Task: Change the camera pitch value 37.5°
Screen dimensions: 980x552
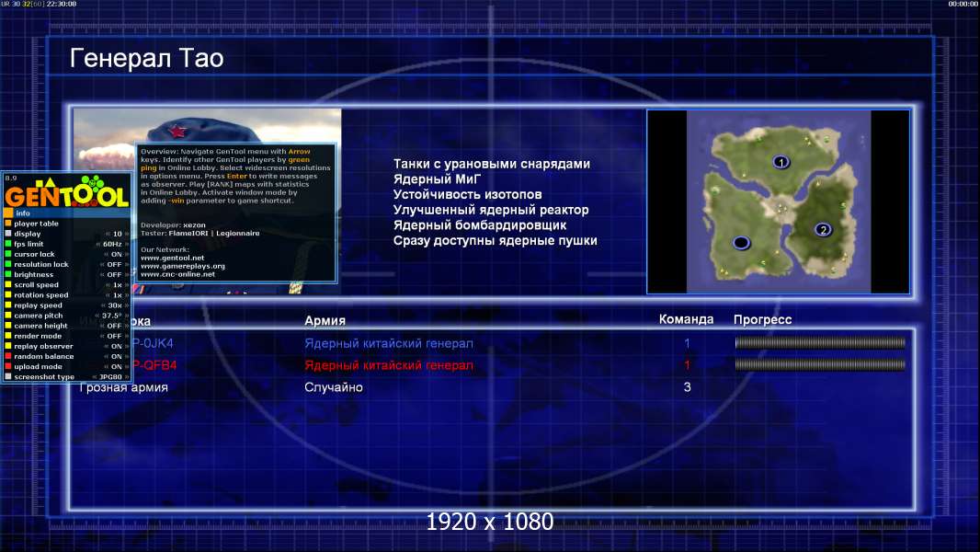Action: point(112,316)
